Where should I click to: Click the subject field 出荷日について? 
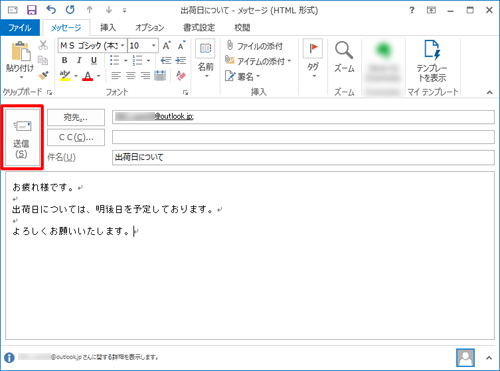pyautogui.click(x=303, y=157)
